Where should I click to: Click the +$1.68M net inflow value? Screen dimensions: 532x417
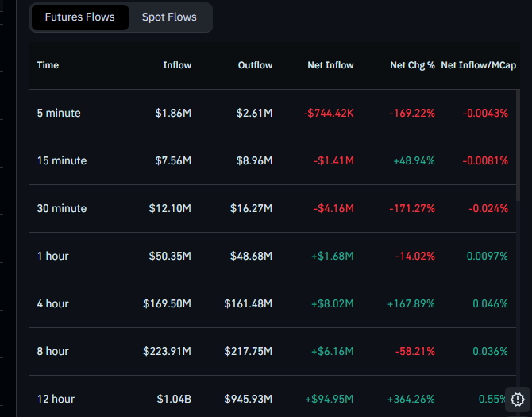(333, 256)
